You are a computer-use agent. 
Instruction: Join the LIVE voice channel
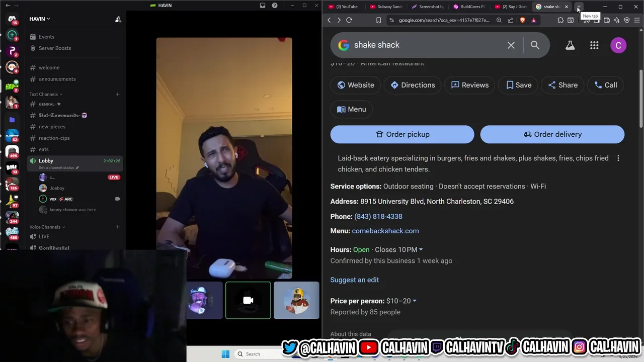pos(44,236)
